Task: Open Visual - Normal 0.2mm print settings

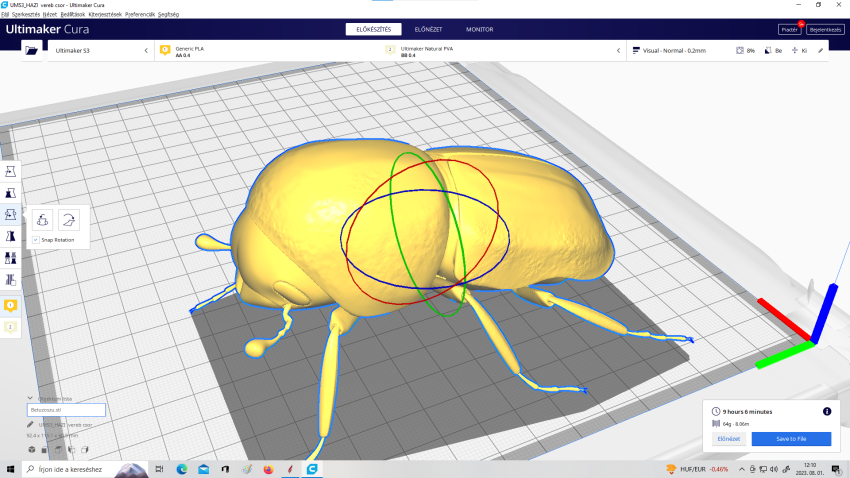Action: click(675, 50)
